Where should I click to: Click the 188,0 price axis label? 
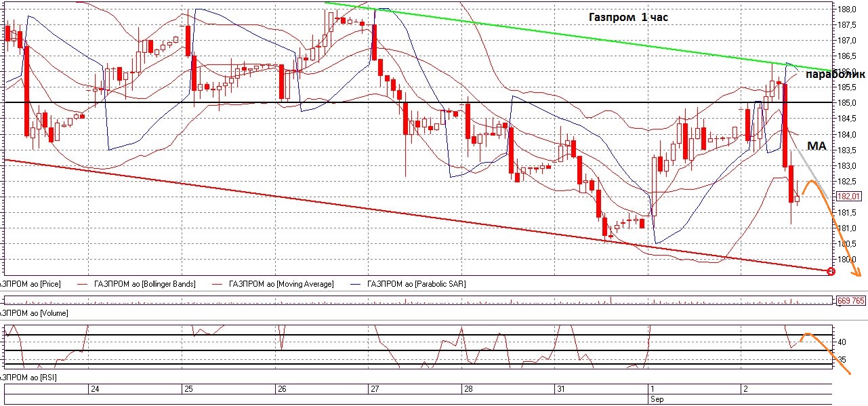(847, 9)
